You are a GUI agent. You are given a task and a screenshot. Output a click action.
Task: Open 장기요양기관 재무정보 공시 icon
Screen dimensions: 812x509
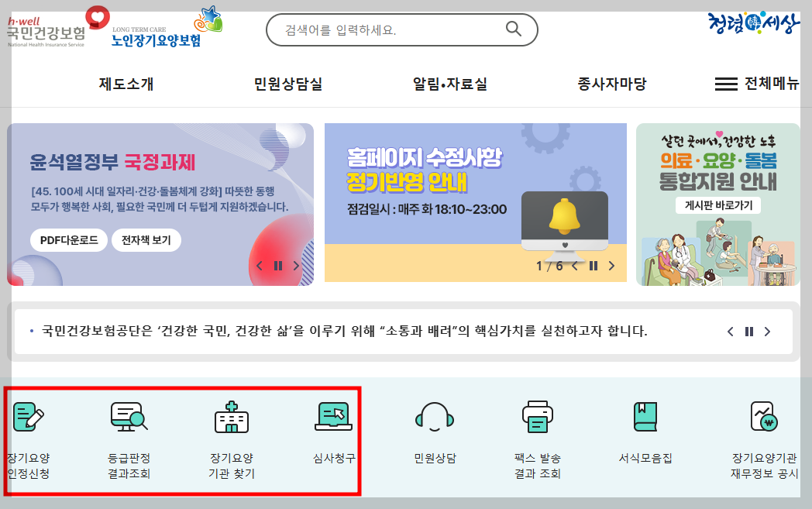(x=765, y=416)
